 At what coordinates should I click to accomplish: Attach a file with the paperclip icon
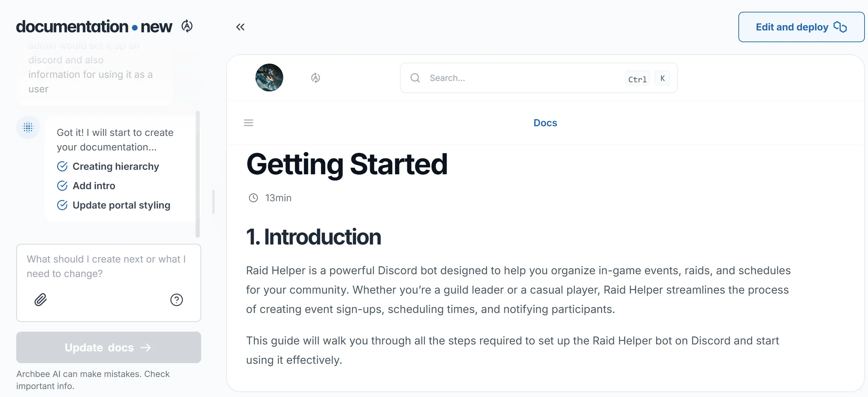coord(40,299)
